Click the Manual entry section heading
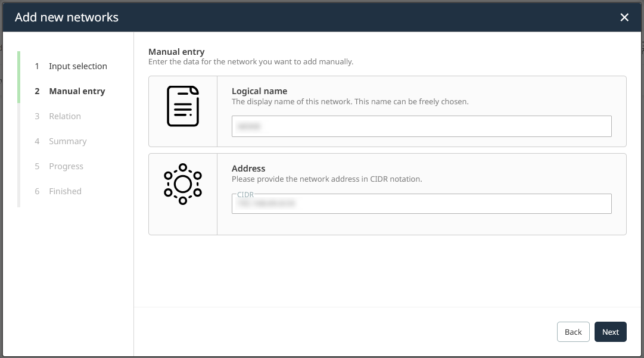The height and width of the screenshot is (358, 644). click(x=176, y=52)
